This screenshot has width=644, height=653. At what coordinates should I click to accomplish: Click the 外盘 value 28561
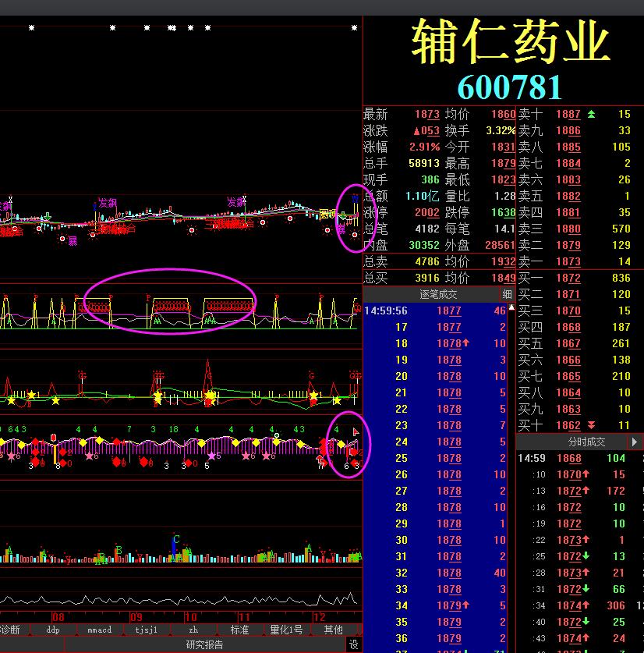[501, 245]
